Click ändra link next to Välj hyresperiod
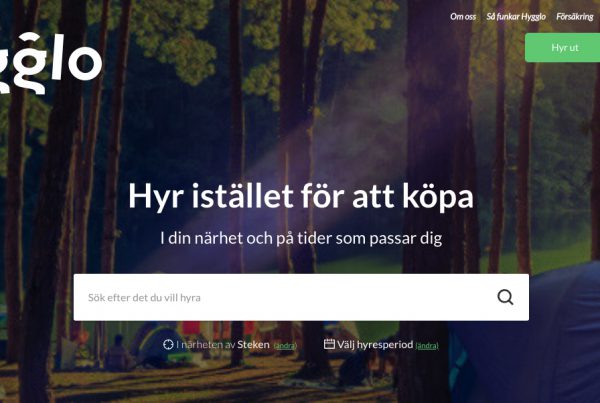This screenshot has height=403, width=600. tap(427, 346)
